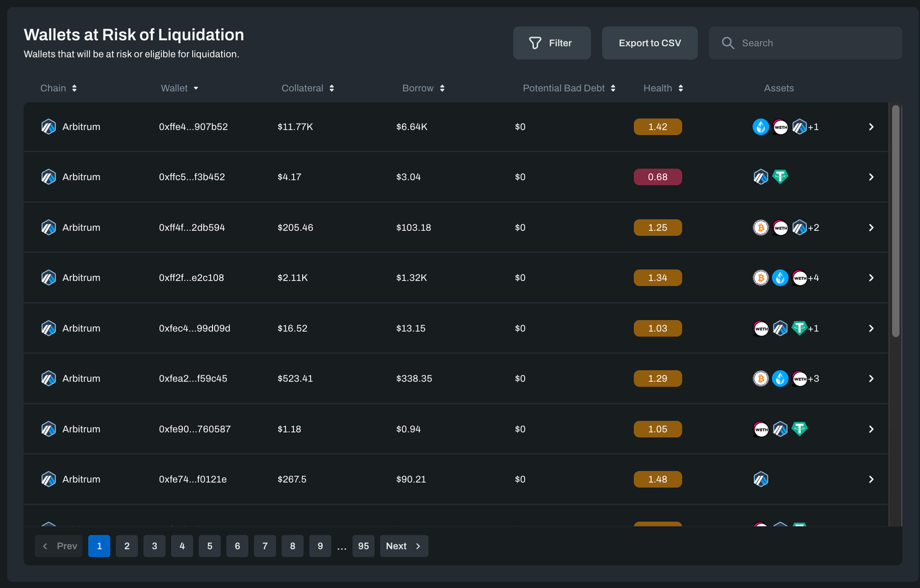Open the Wallet column sort dropdown
Viewport: 920px width, 588px height.
[x=196, y=88]
